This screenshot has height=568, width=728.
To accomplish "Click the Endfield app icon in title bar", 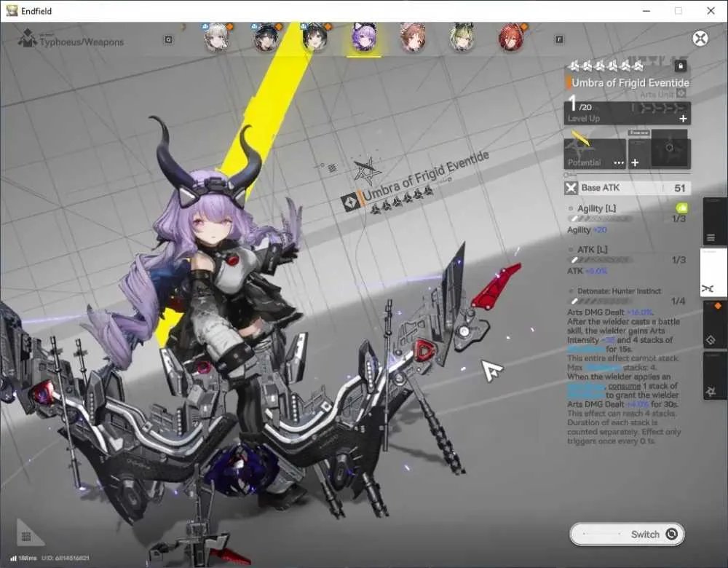I will 12,11.
